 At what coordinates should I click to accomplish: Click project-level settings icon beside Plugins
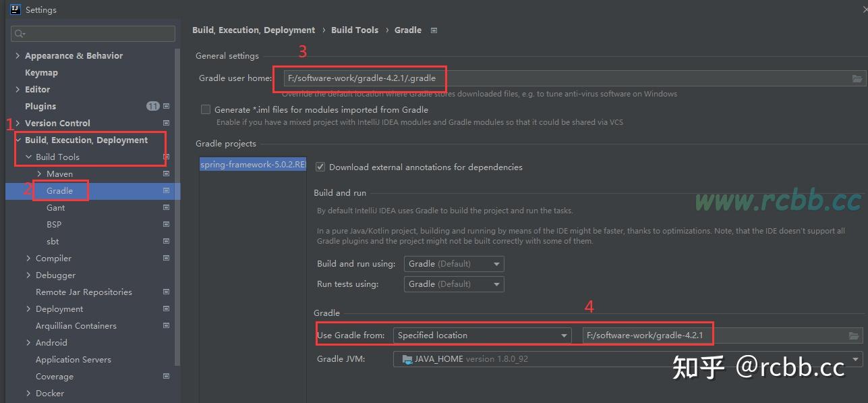[167, 107]
